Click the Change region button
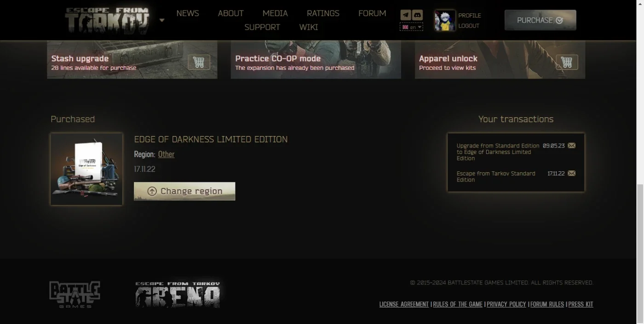644x324 pixels. coord(184,191)
